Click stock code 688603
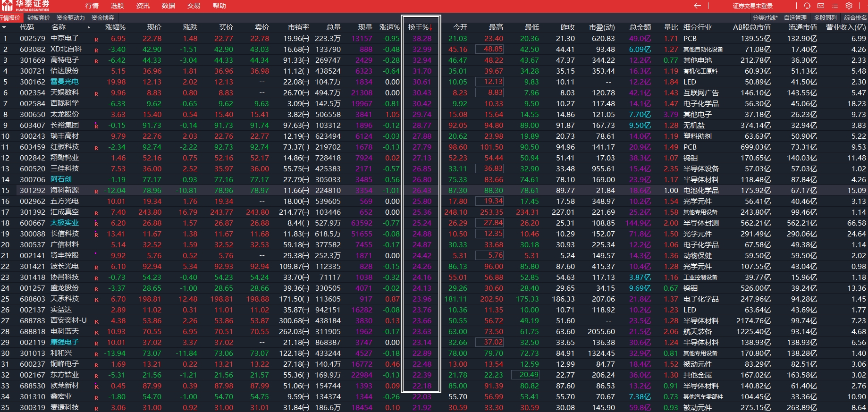Viewport: 868px width, 412px height. click(x=33, y=299)
